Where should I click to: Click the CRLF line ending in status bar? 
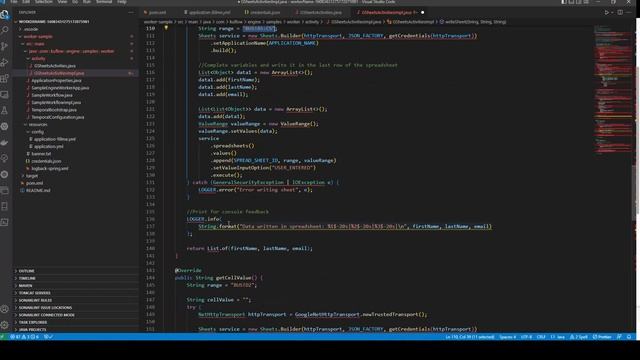(541, 337)
